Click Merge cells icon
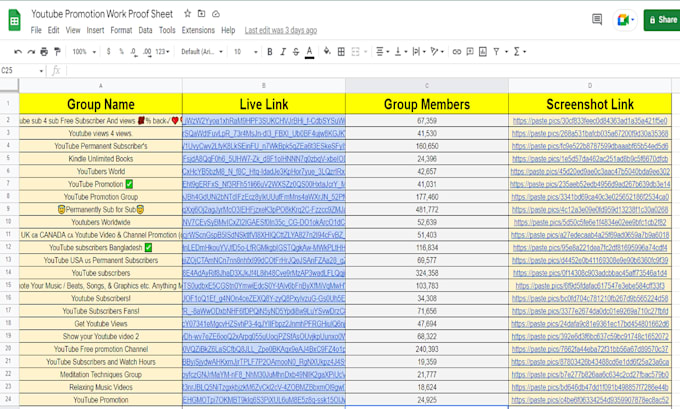The width and height of the screenshot is (680, 409). [x=356, y=52]
